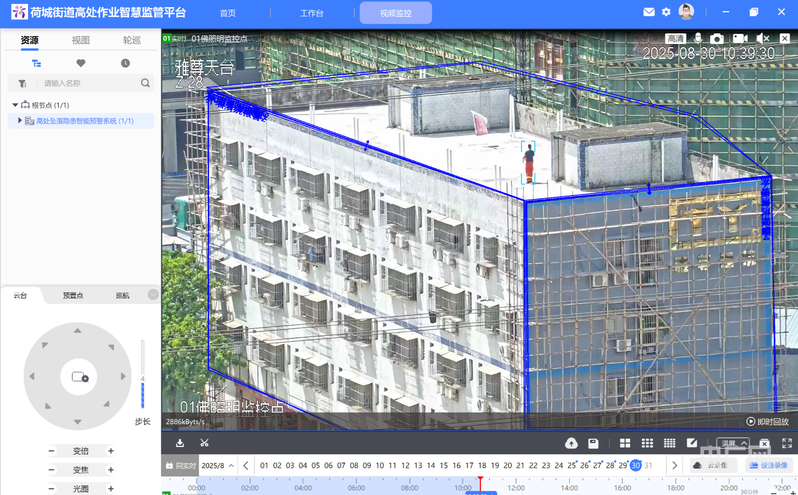Click the plus button beside 变倍
The width and height of the screenshot is (798, 495).
tap(111, 451)
